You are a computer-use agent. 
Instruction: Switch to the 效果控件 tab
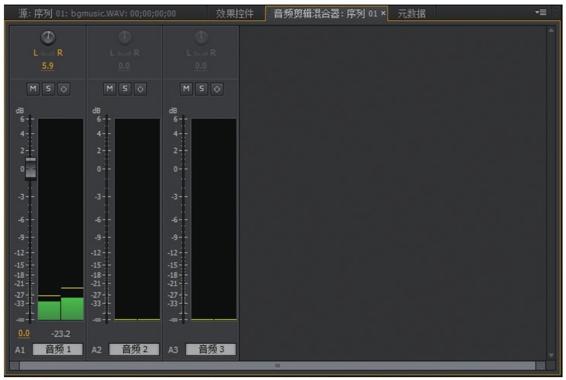(235, 14)
